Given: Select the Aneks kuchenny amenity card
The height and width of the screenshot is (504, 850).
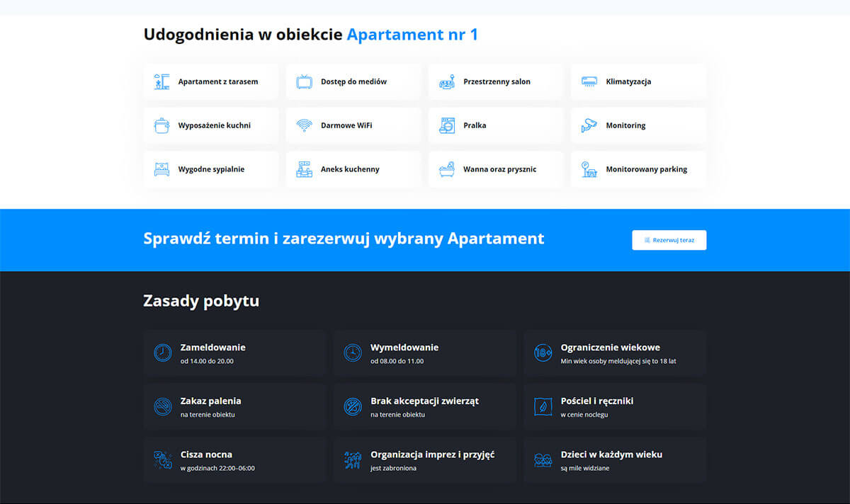Looking at the screenshot, I should [353, 169].
